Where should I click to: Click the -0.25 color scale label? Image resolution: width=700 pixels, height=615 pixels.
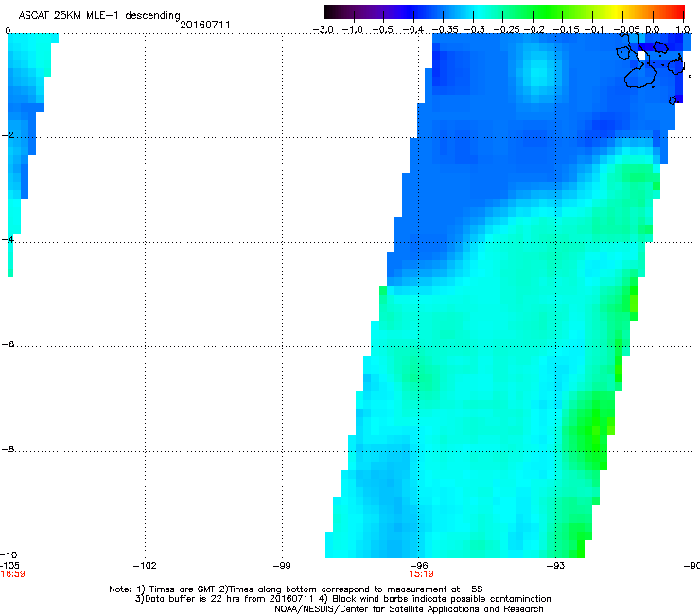coord(506,30)
